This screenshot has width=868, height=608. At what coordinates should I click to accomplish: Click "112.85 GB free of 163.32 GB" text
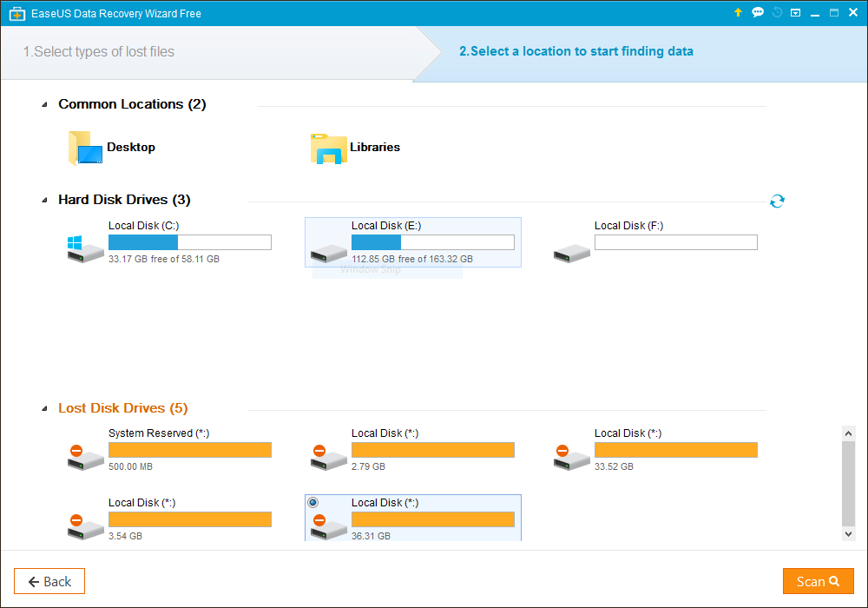(x=412, y=259)
